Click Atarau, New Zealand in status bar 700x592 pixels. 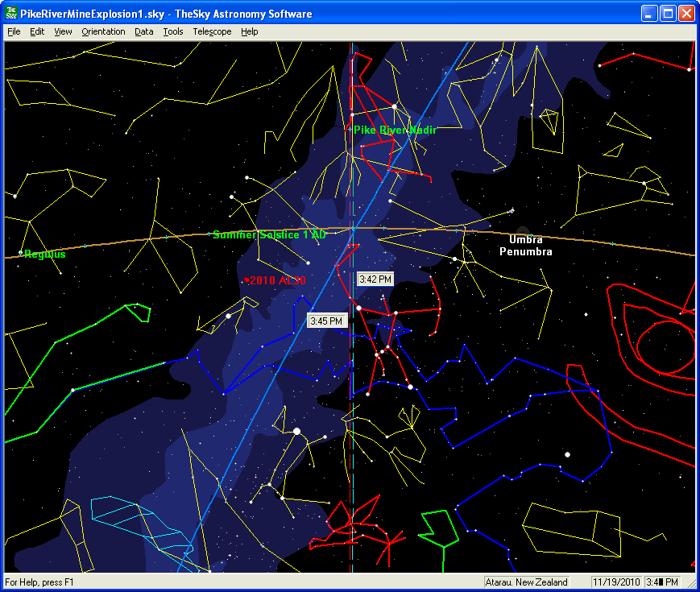pyautogui.click(x=526, y=582)
